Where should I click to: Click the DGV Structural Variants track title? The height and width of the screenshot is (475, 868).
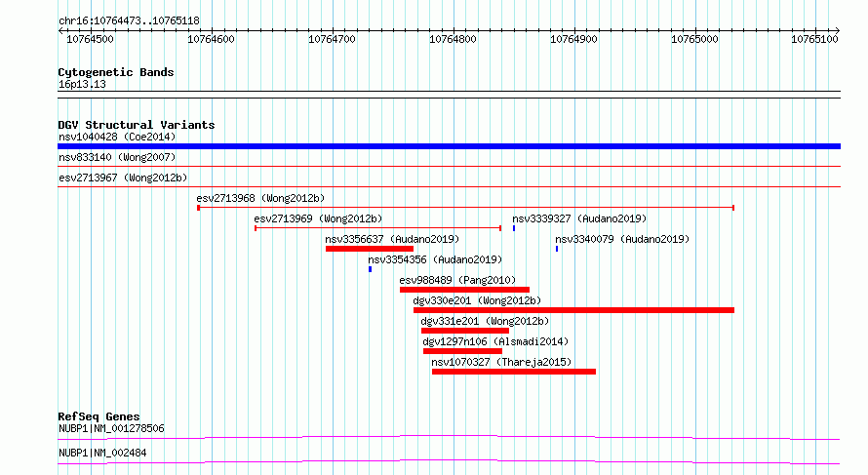pos(137,125)
